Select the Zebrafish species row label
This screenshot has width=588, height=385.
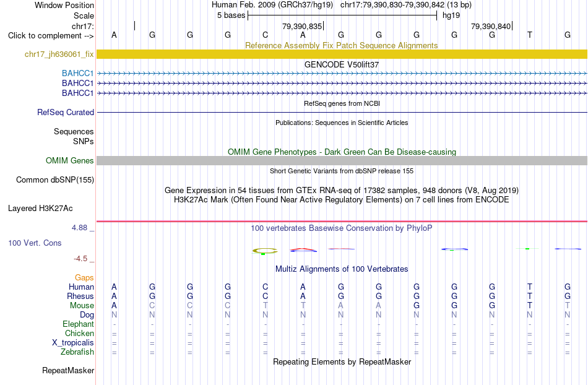click(x=77, y=352)
